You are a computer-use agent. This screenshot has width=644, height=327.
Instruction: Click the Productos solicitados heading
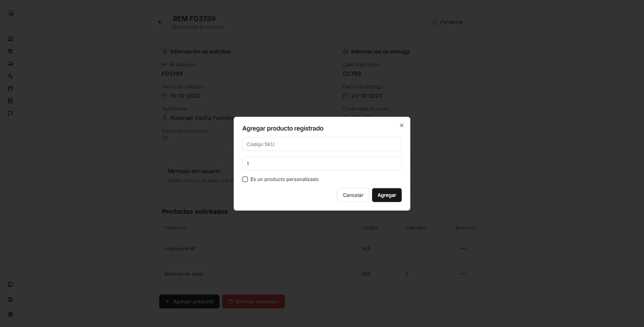pyautogui.click(x=195, y=212)
